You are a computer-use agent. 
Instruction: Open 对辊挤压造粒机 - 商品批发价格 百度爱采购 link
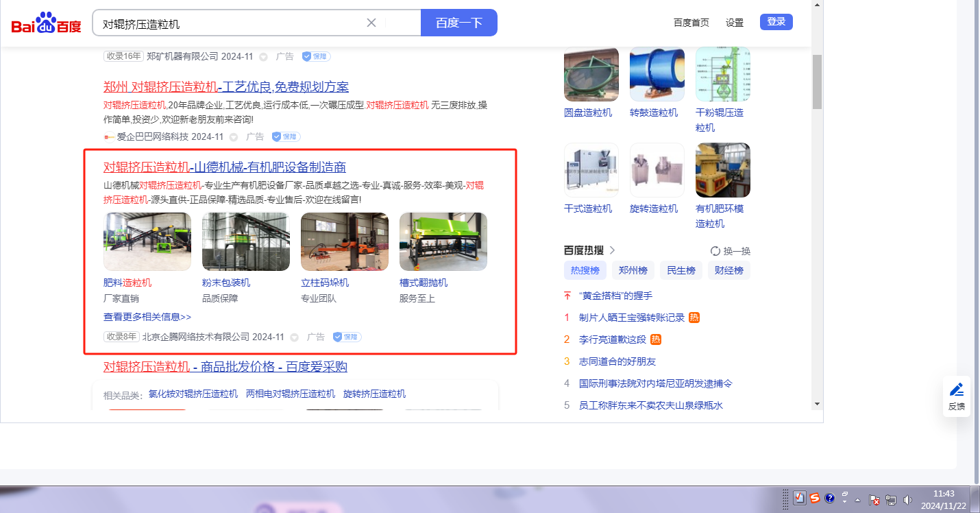225,367
